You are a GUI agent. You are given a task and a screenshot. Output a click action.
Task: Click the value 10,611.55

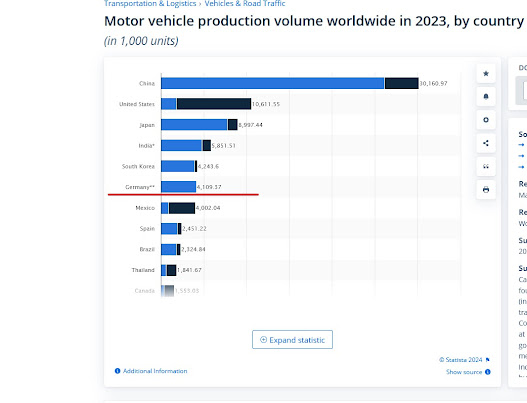[x=266, y=104]
